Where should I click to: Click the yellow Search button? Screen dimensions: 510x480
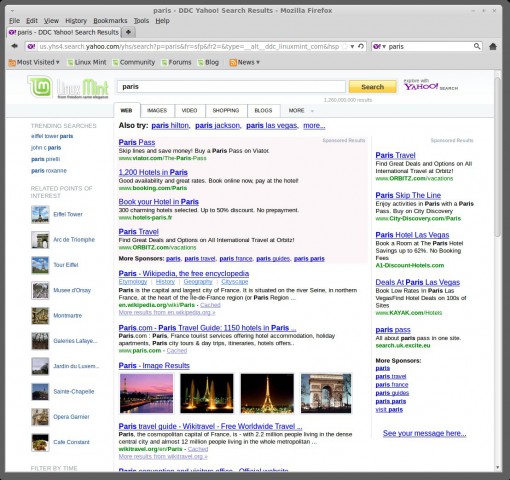coord(373,87)
